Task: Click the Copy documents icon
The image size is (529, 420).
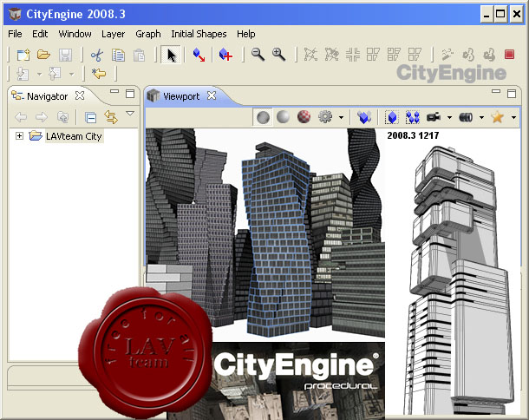Action: [x=118, y=55]
